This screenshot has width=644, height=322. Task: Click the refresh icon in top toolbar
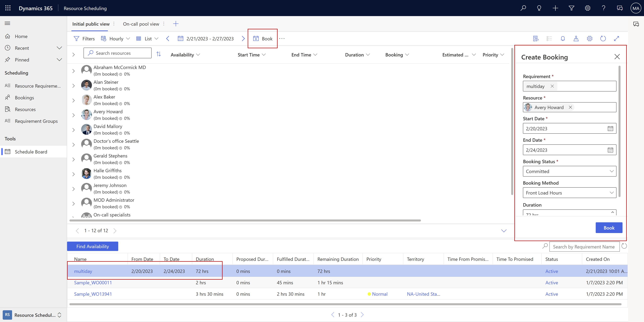pos(603,38)
